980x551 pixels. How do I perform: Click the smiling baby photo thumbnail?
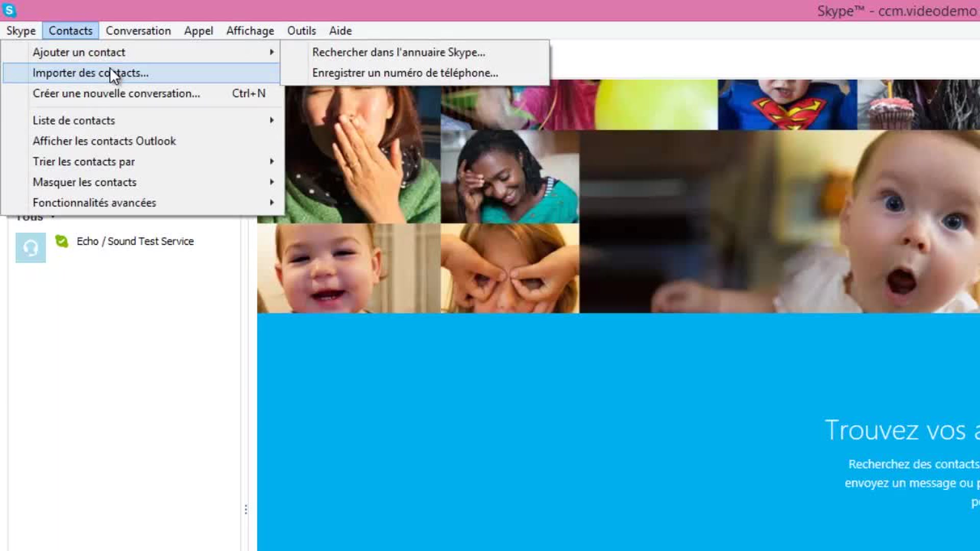point(347,268)
